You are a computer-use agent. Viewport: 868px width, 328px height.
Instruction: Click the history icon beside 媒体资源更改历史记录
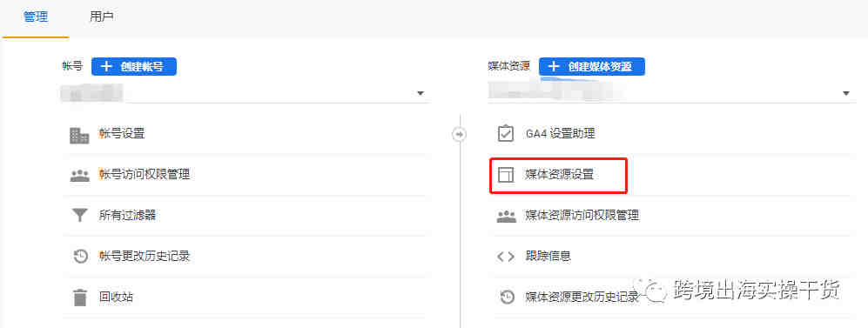(x=507, y=298)
